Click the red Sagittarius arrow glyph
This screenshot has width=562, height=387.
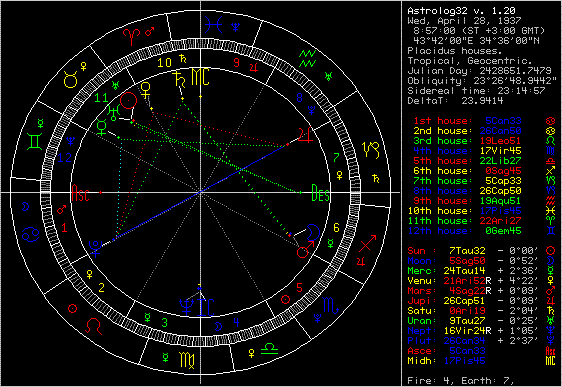[367, 244]
